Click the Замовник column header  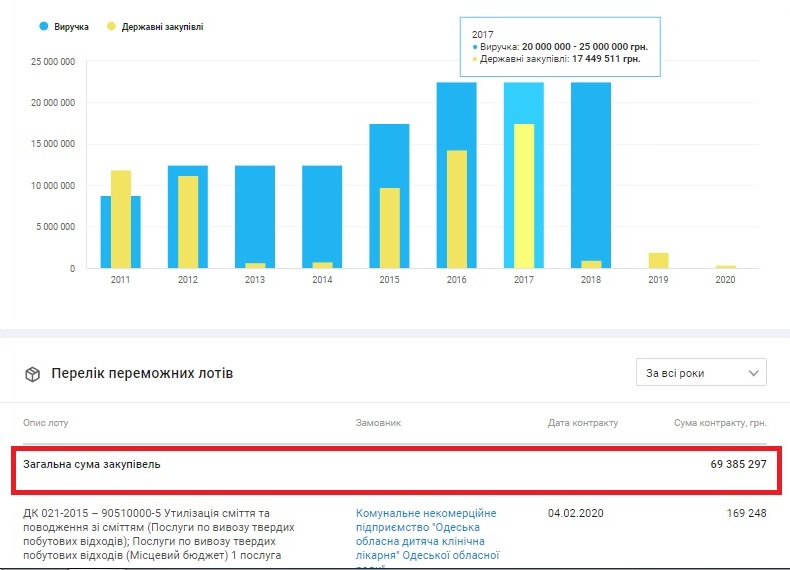point(378,423)
